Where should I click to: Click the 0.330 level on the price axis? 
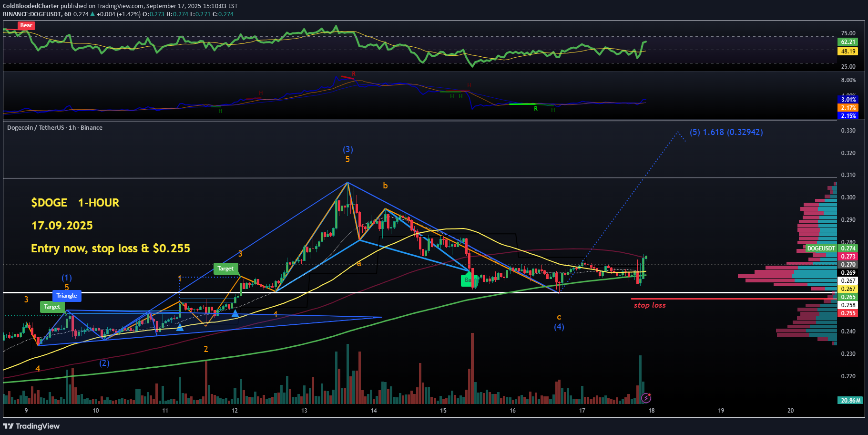pos(848,131)
